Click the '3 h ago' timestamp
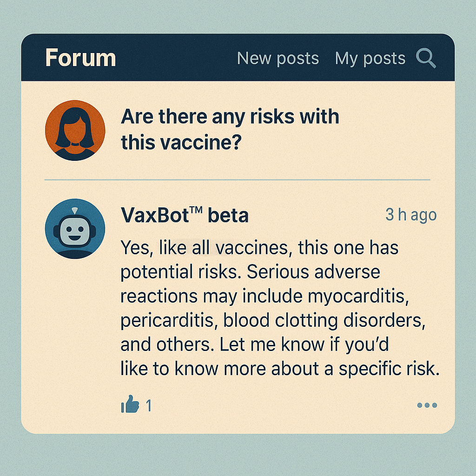The height and width of the screenshot is (476, 476). click(411, 215)
